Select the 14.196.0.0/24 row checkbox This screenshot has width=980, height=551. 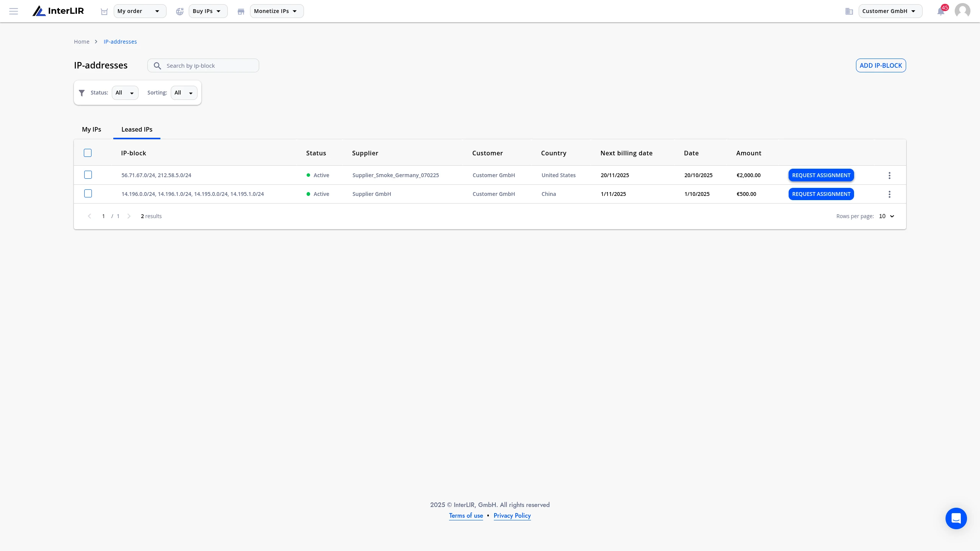88,194
